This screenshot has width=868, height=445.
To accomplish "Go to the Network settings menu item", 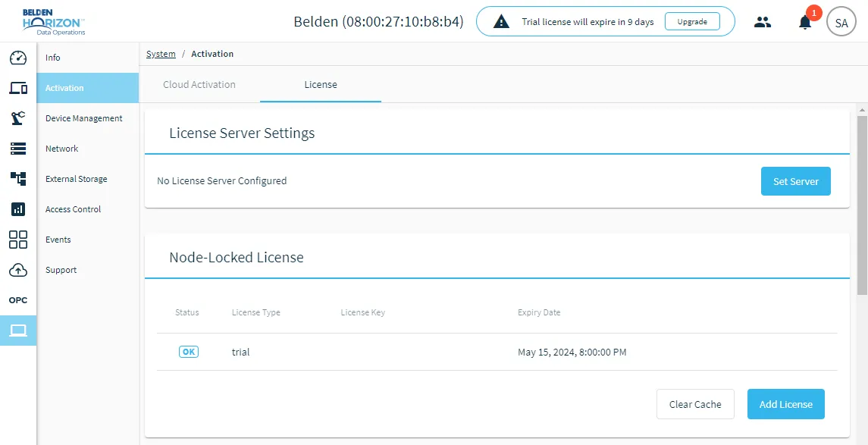I will pyautogui.click(x=87, y=149).
